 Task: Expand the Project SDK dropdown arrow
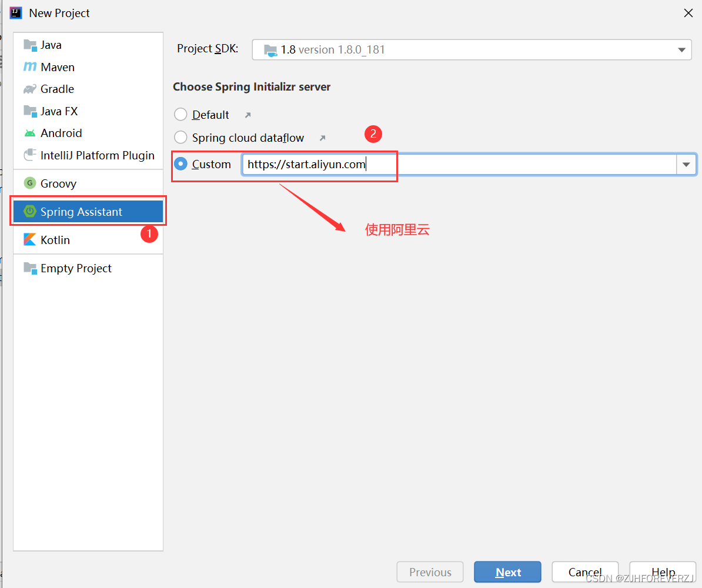(681, 50)
